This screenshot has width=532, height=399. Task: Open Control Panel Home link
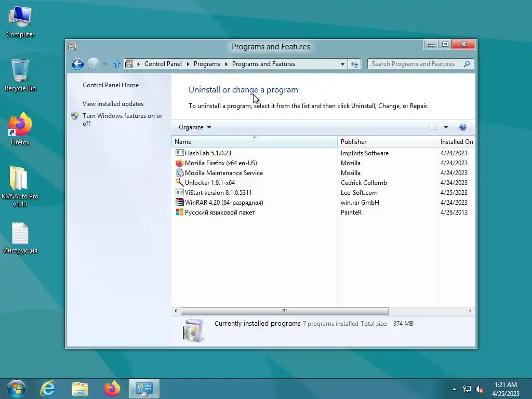pyautogui.click(x=111, y=85)
